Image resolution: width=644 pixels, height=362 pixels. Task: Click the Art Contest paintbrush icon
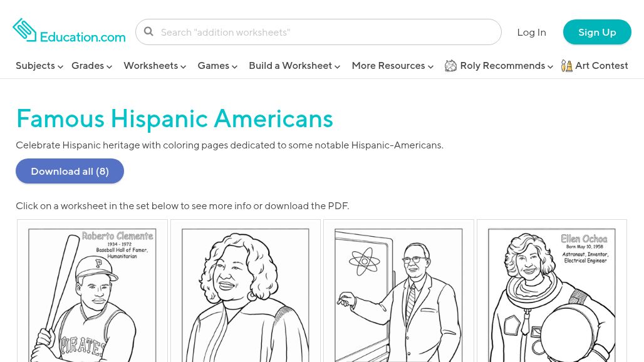pos(566,66)
